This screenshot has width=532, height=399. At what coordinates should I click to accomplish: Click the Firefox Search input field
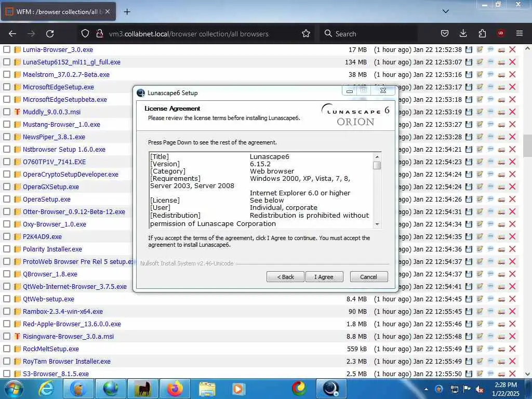click(x=368, y=34)
